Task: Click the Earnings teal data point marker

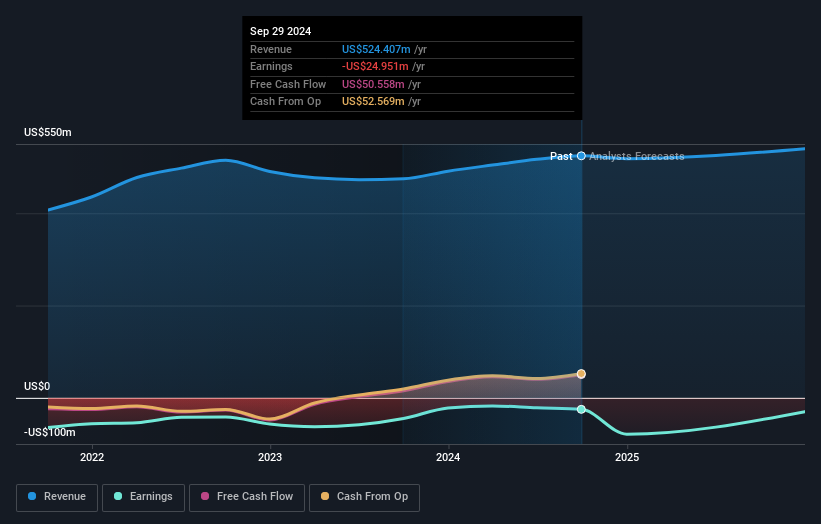Action: pos(581,409)
